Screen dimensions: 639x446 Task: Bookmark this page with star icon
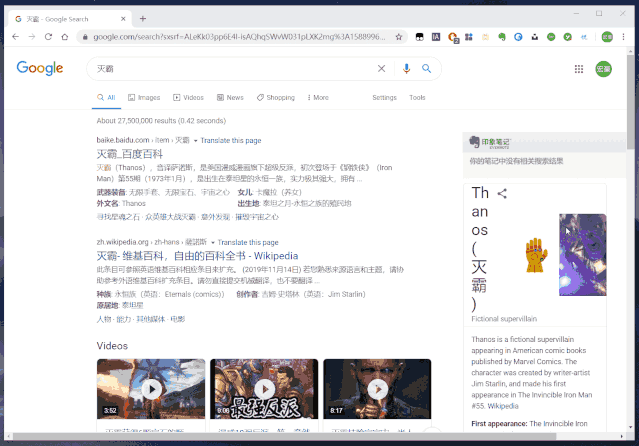tap(399, 37)
